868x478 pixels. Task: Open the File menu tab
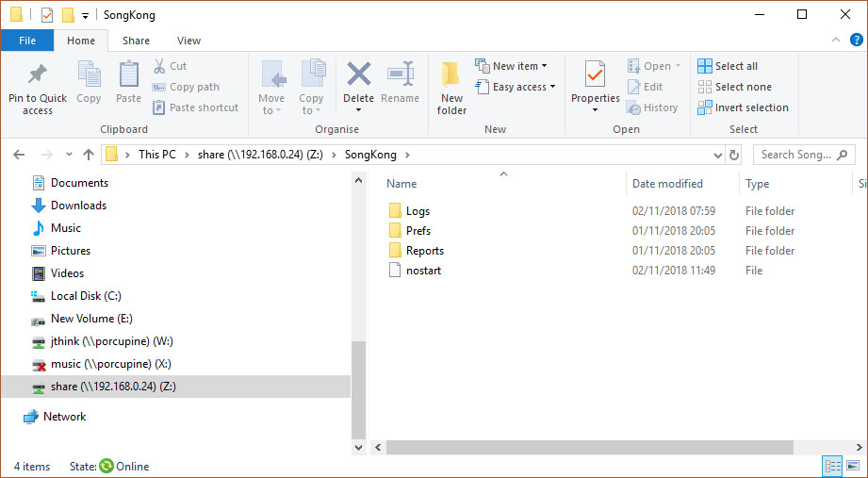(x=27, y=41)
